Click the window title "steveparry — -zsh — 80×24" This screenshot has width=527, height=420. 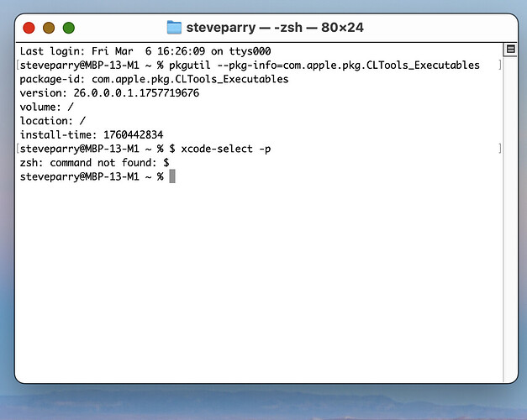(x=275, y=28)
